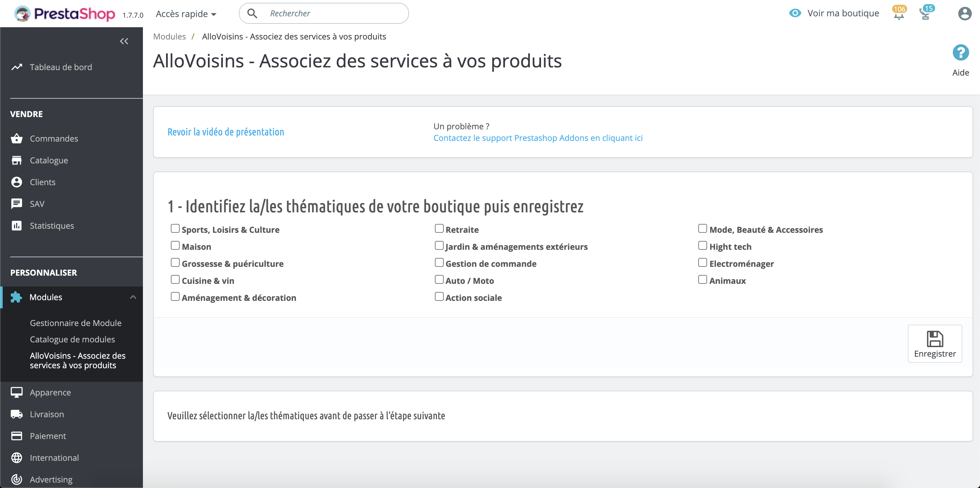Check Jardin & aménagements extérieurs
Image resolution: width=980 pixels, height=488 pixels.
[439, 245]
